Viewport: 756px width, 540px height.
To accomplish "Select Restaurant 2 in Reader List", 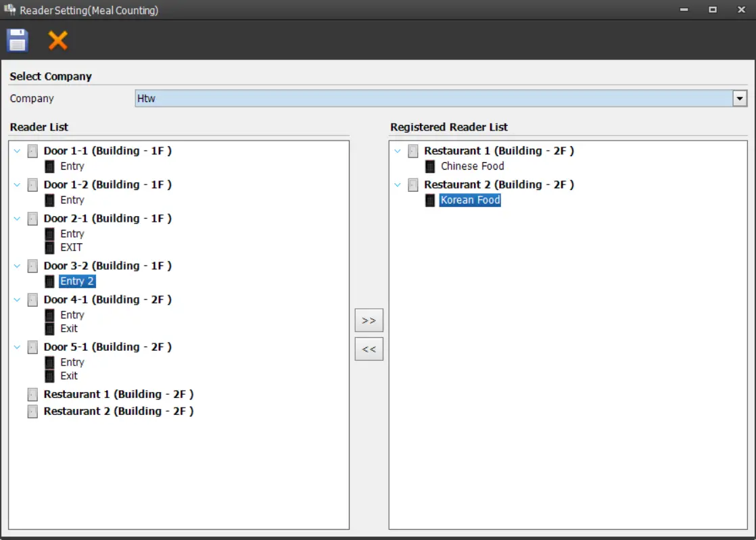I will 118,411.
